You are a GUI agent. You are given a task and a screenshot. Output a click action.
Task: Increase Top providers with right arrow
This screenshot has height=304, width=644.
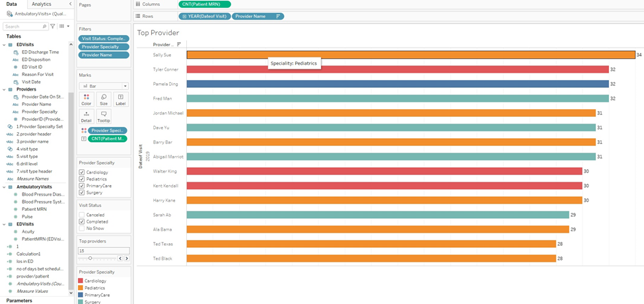pos(127,258)
